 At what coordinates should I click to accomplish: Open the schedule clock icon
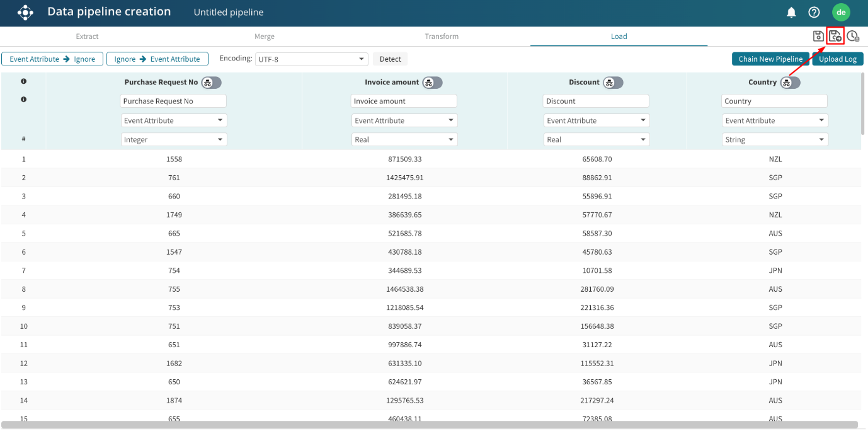coord(853,37)
